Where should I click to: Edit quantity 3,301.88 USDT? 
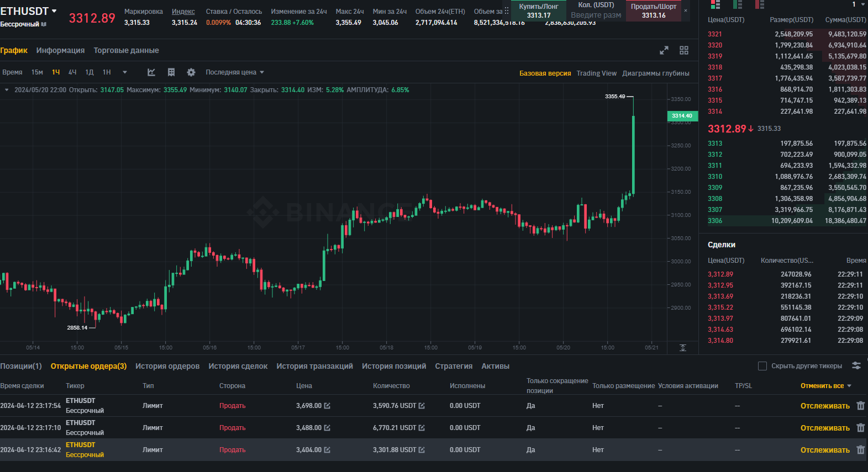click(x=422, y=450)
